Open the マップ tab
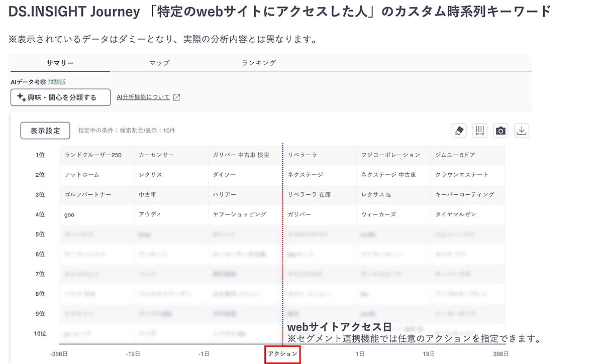Screen dimensions: 603x364 click(159, 63)
